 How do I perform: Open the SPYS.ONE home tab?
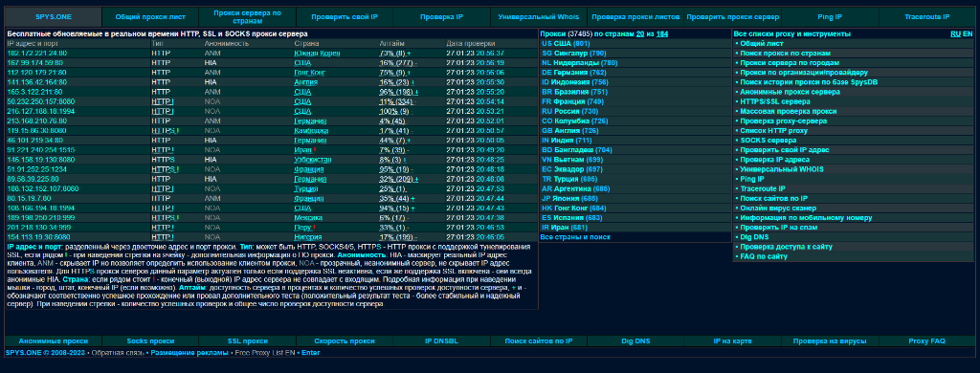[x=54, y=17]
